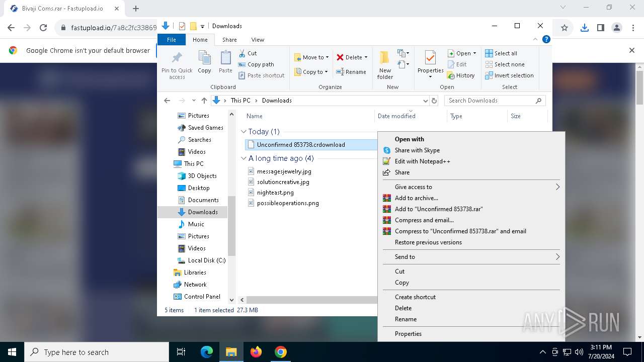Open the Copy to dropdown

pos(311,72)
